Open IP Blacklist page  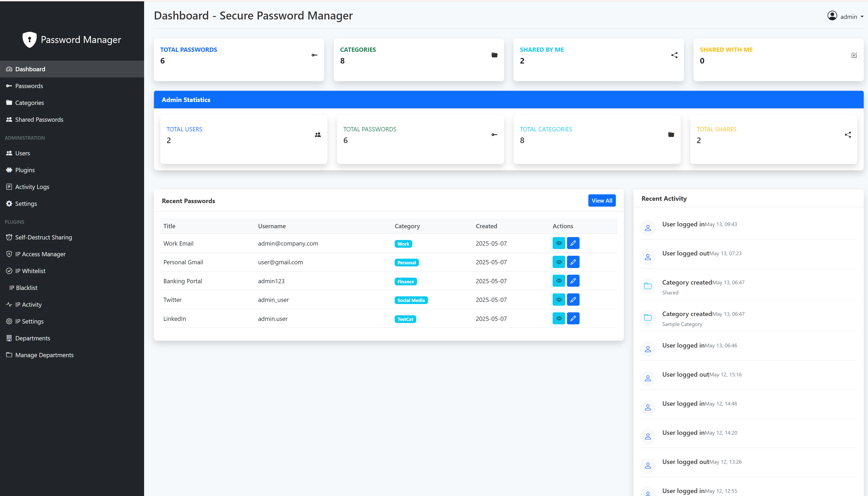tap(72, 288)
